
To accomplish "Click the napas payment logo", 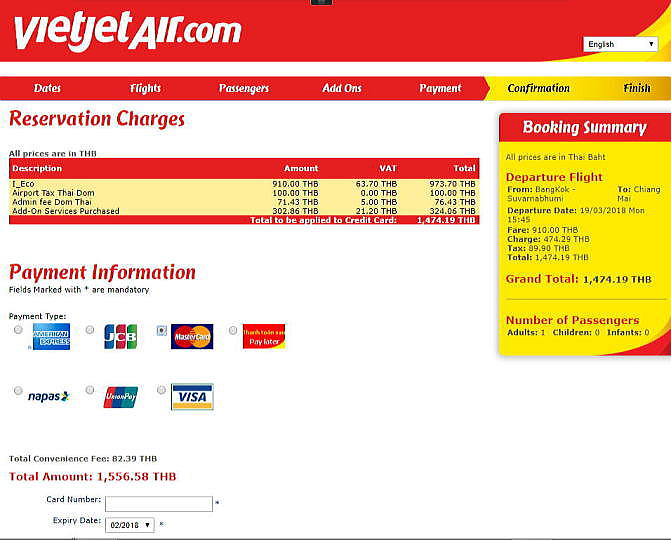I will coord(48,396).
